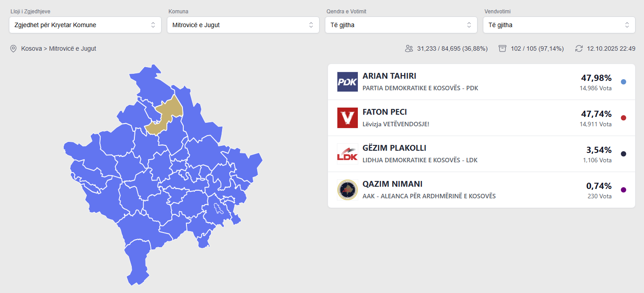The width and height of the screenshot is (644, 293).
Task: Click the LDK party logo
Action: pyautogui.click(x=347, y=154)
